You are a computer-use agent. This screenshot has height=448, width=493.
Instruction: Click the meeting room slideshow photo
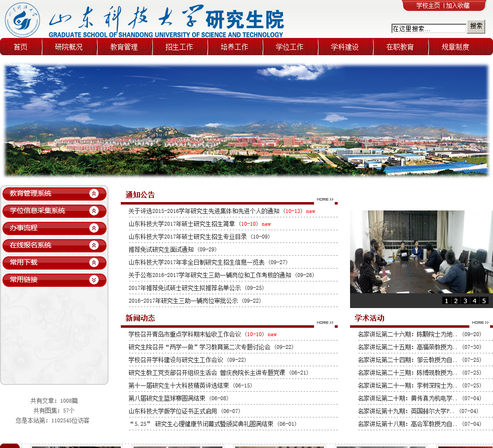422,252
